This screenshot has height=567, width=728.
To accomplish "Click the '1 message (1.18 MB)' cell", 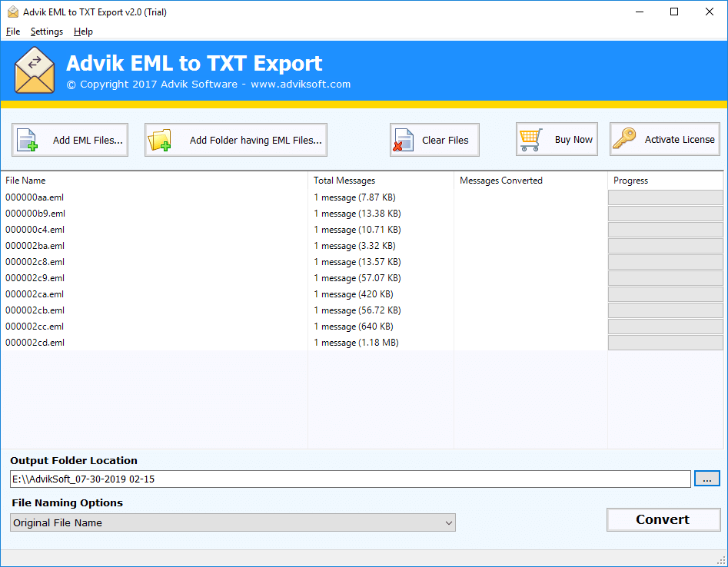I will pyautogui.click(x=356, y=343).
